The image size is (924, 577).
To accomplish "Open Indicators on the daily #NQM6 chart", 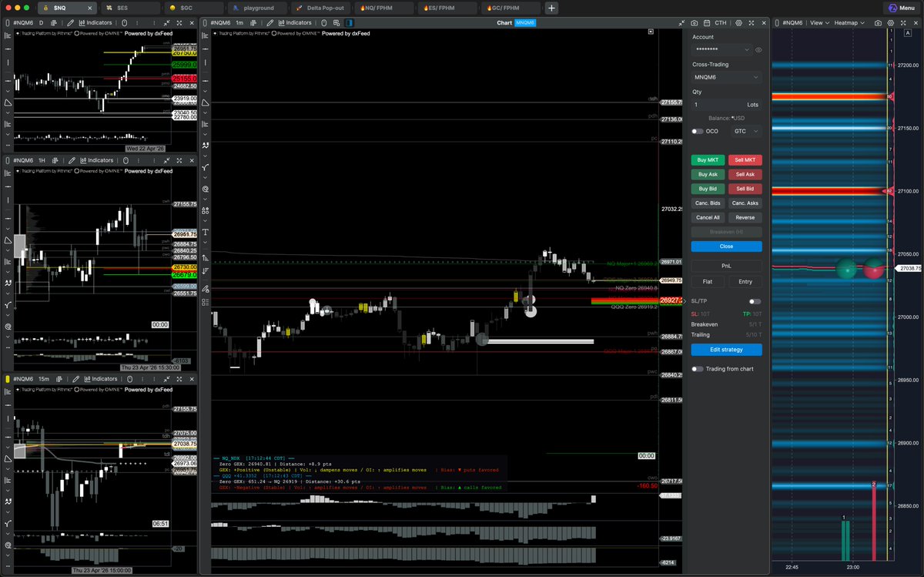I will pyautogui.click(x=94, y=23).
